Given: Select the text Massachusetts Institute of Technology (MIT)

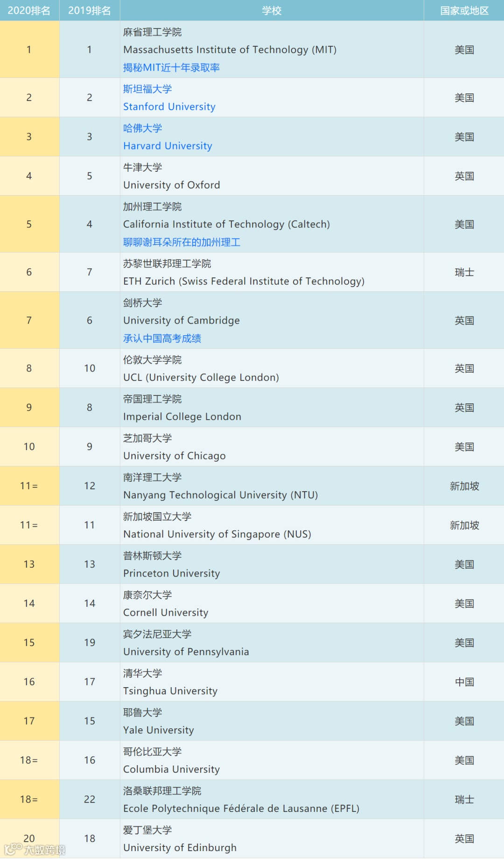Looking at the screenshot, I should 230,50.
